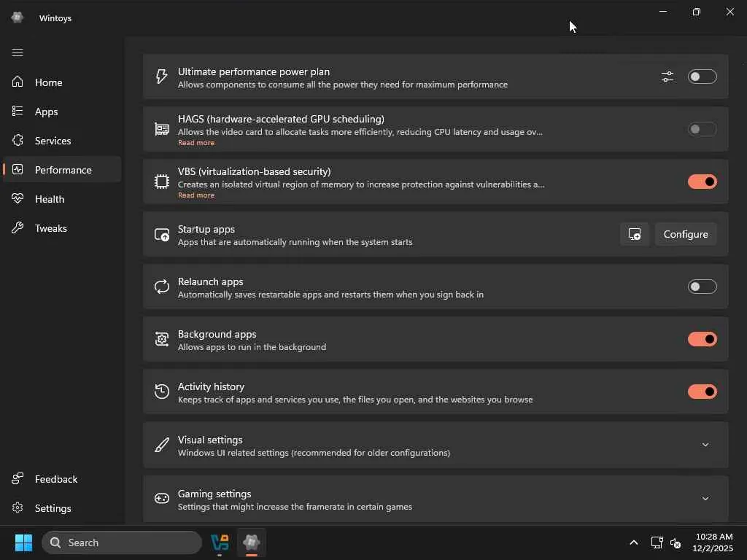This screenshot has height=560, width=747.
Task: Click the Ultimate performance lightning bolt icon
Action: (x=161, y=77)
